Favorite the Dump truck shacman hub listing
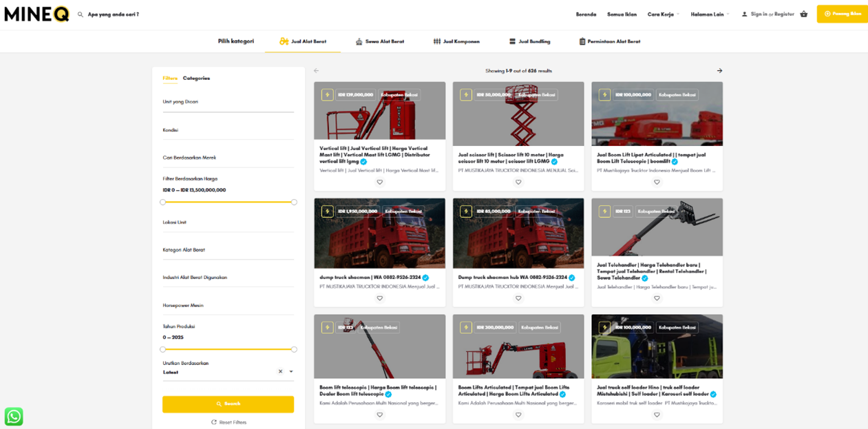Screen dimensions: 868x429 pos(518,298)
